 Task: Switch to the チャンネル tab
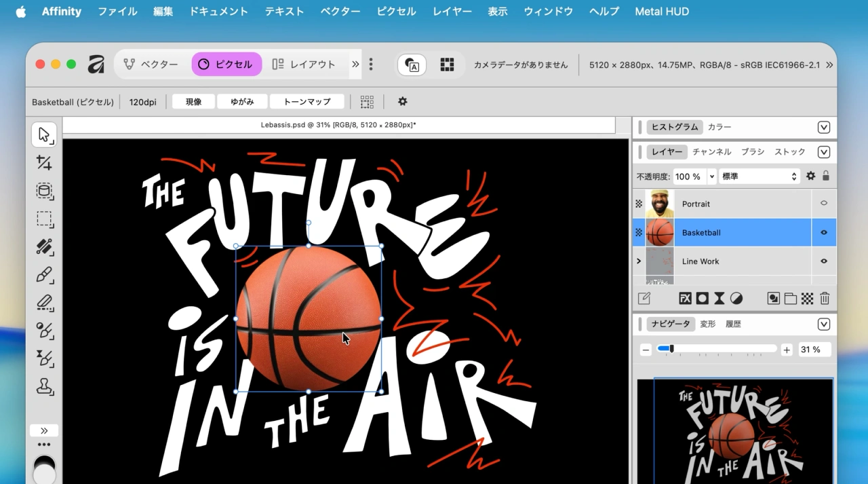(x=712, y=151)
